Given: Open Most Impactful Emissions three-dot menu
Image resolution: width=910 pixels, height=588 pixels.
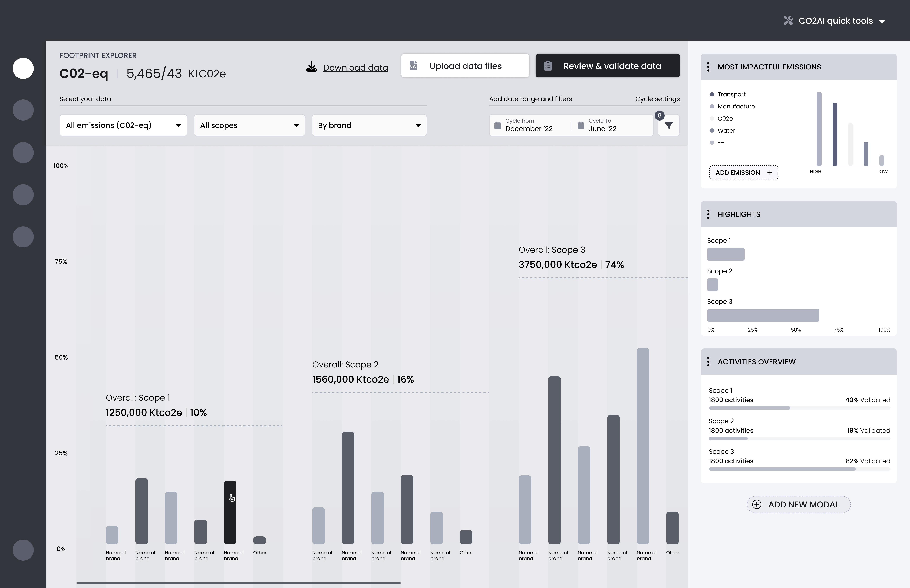Looking at the screenshot, I should (708, 67).
